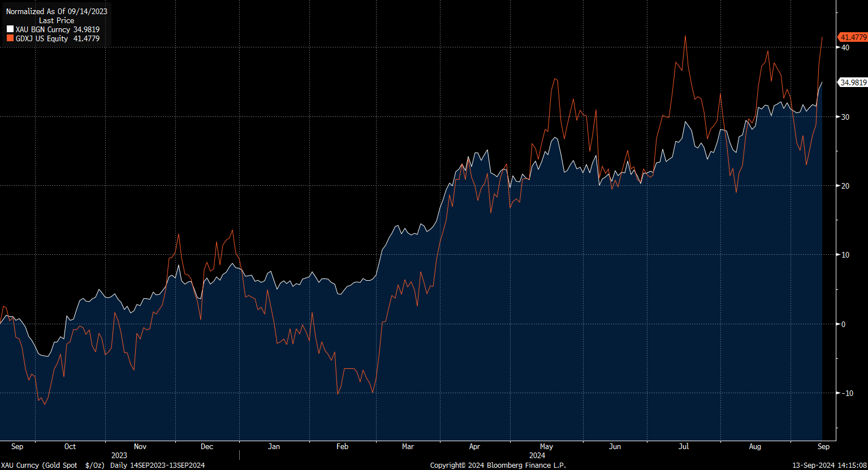Click the 'XAU Curncy (Gold Spot $/Oz)' footer text

click(x=53, y=465)
